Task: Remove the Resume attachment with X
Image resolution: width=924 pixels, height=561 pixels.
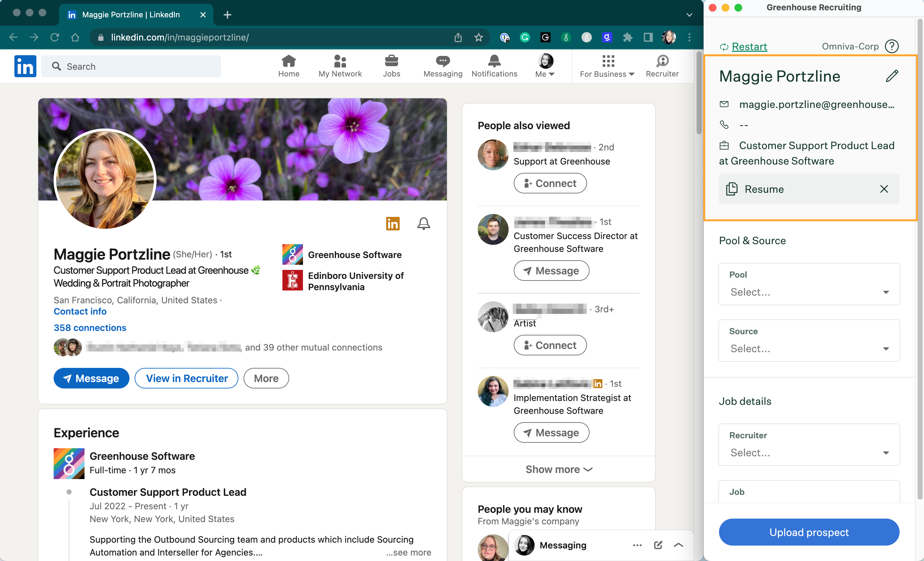Action: tap(884, 189)
